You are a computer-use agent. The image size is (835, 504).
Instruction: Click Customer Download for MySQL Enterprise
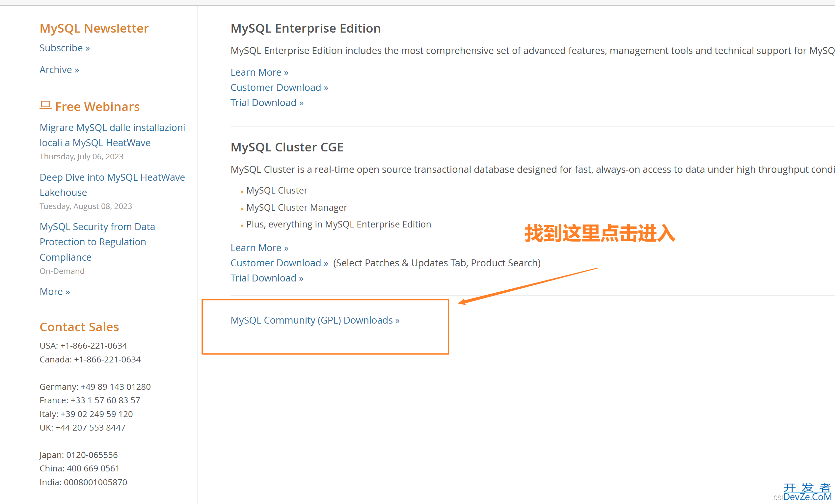(279, 87)
